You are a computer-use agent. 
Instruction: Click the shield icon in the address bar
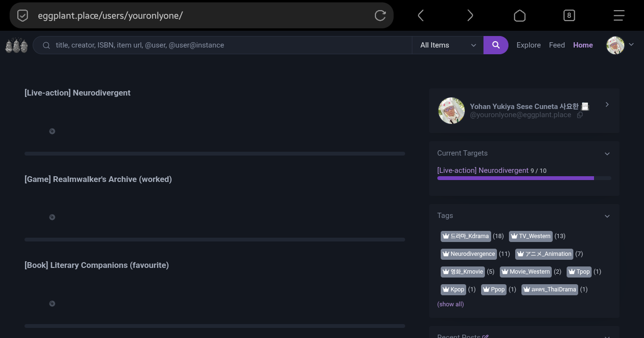tap(23, 15)
